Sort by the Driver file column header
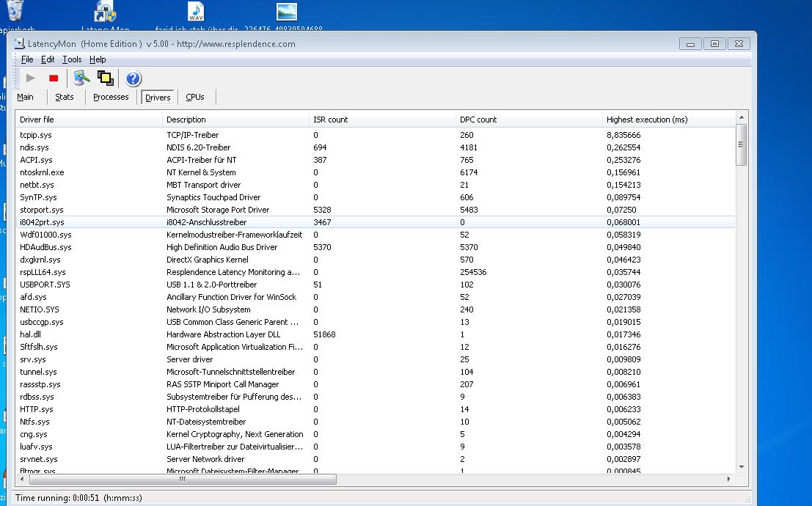Image resolution: width=812 pixels, height=506 pixels. click(x=89, y=120)
